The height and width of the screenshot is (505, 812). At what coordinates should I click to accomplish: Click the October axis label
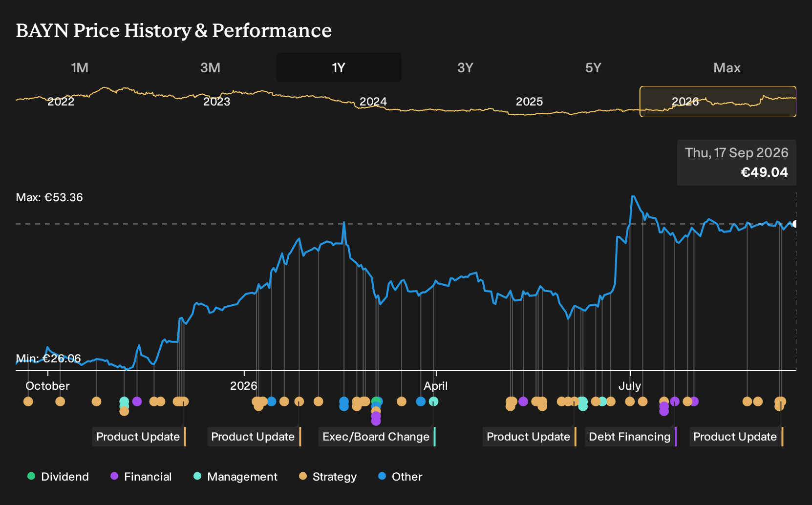(x=47, y=386)
